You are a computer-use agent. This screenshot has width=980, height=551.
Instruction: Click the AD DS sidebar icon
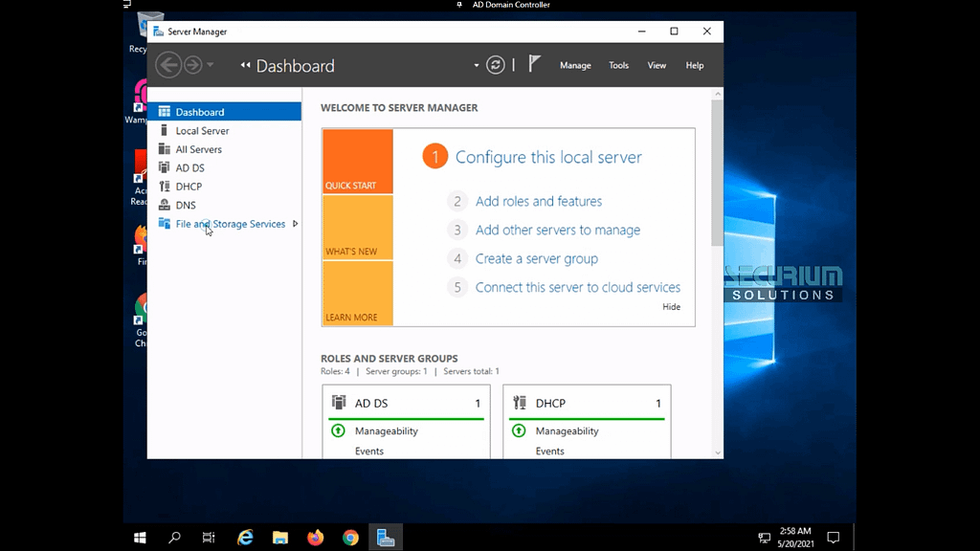click(164, 166)
